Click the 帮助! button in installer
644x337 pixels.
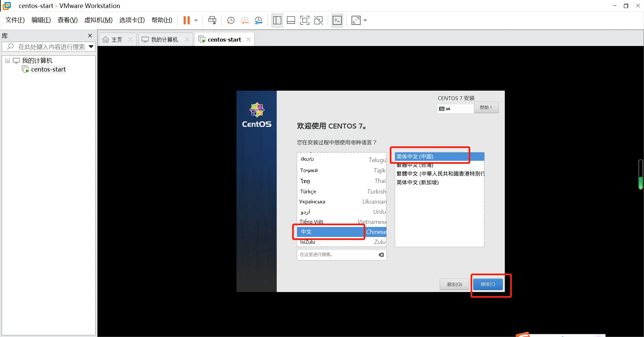tap(486, 108)
